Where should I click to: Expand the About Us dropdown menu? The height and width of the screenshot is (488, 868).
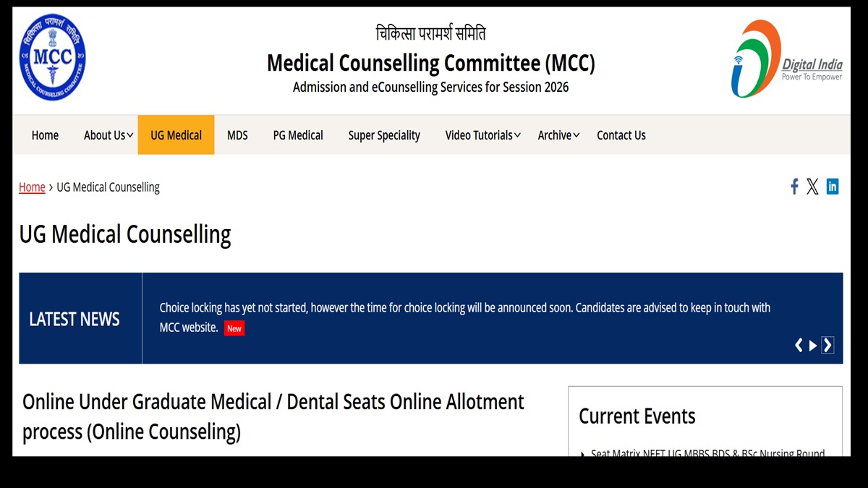click(109, 135)
